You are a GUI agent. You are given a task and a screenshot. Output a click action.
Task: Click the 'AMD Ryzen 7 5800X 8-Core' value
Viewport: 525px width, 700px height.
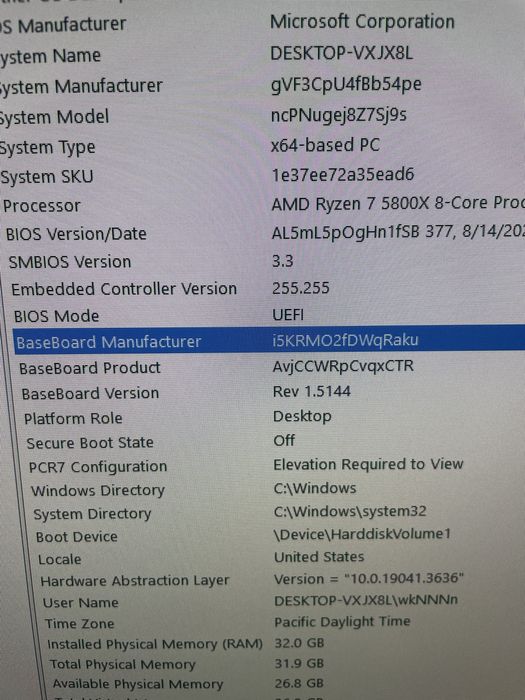pyautogui.click(x=398, y=204)
